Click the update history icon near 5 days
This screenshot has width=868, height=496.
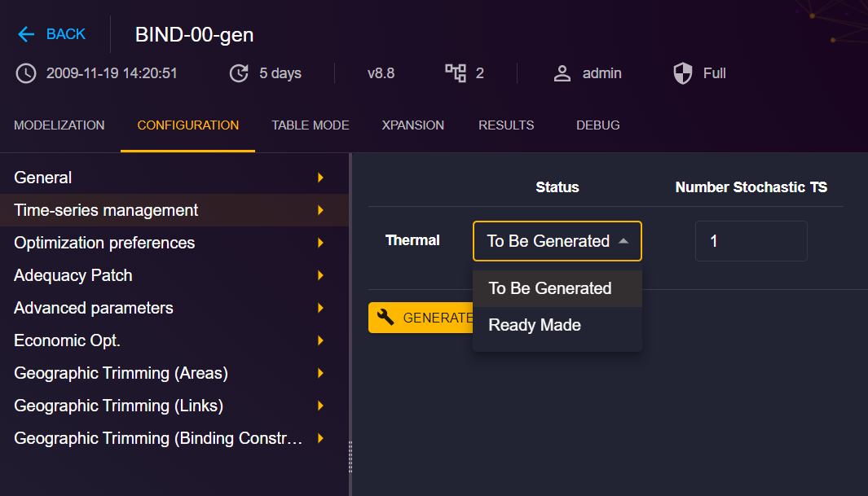click(239, 73)
